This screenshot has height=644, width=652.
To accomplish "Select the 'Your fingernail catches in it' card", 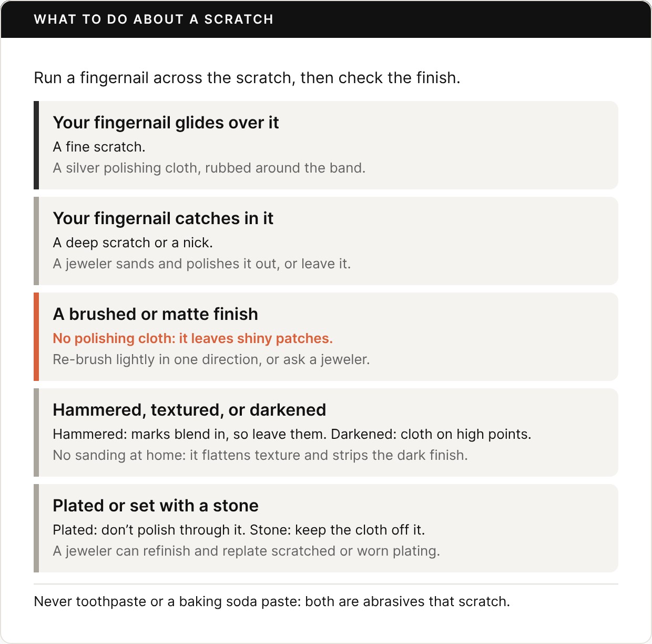I will [326, 241].
